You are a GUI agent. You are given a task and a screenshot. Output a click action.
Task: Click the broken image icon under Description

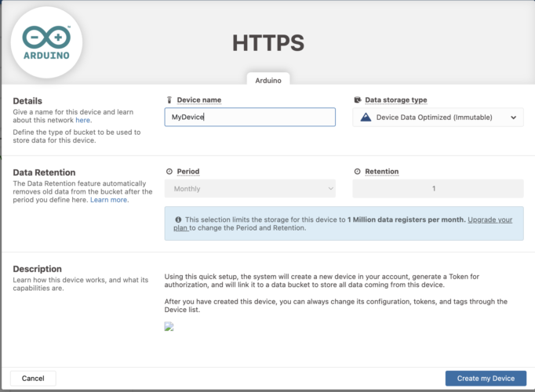169,327
